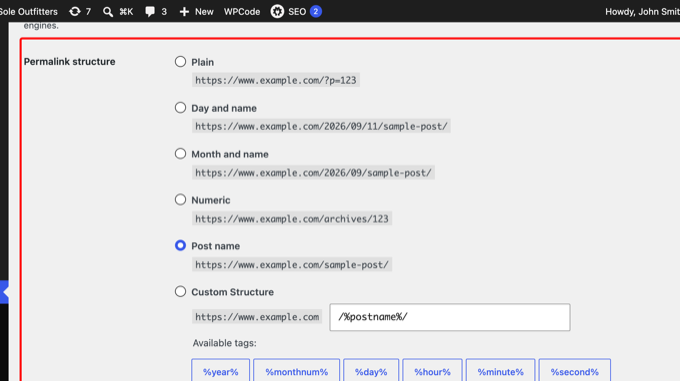Click the Plain option label
The height and width of the screenshot is (381, 680).
tap(203, 62)
